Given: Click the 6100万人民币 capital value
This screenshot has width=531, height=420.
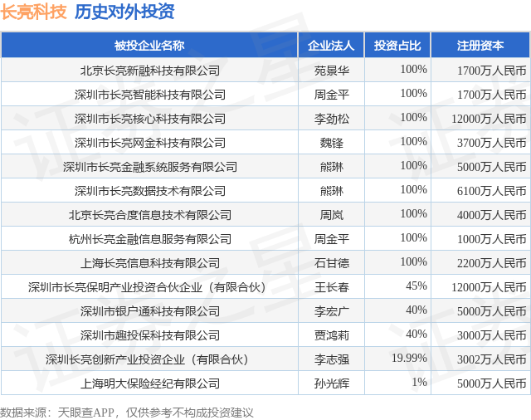Looking at the screenshot, I should (491, 191).
